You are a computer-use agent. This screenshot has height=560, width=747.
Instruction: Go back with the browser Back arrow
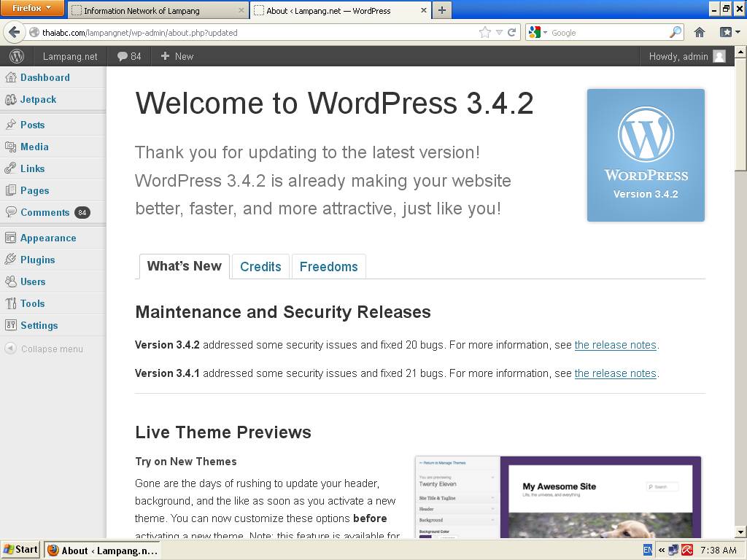coord(14,32)
